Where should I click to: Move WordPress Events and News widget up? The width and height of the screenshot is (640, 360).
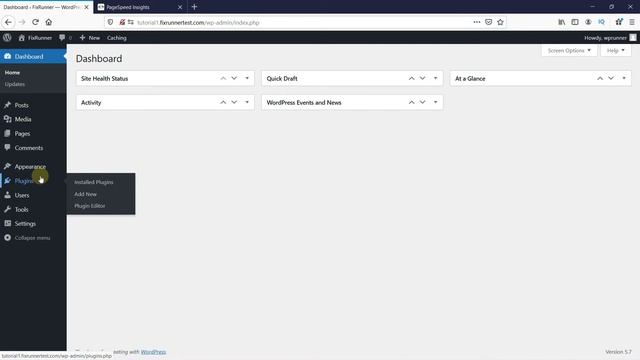click(x=411, y=102)
